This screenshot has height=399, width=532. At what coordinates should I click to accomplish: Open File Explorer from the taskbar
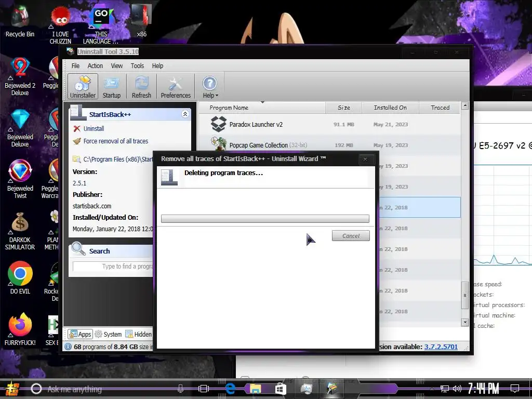click(x=256, y=389)
